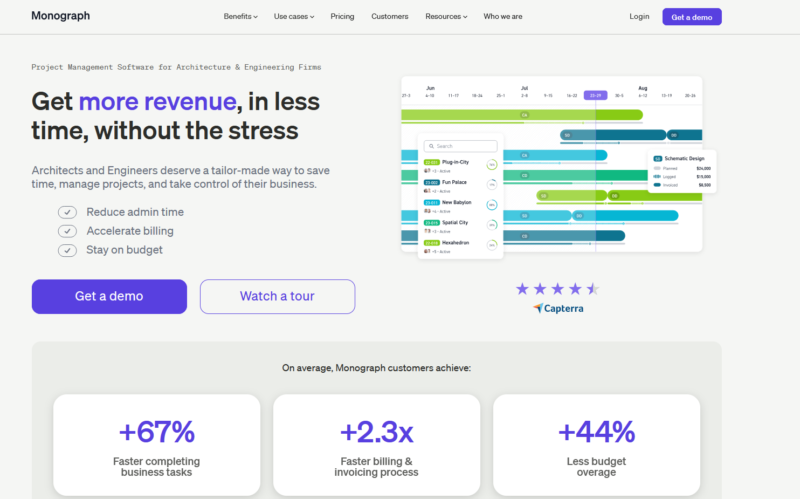
Task: Click the Stay on budget checkmark
Action: [67, 250]
